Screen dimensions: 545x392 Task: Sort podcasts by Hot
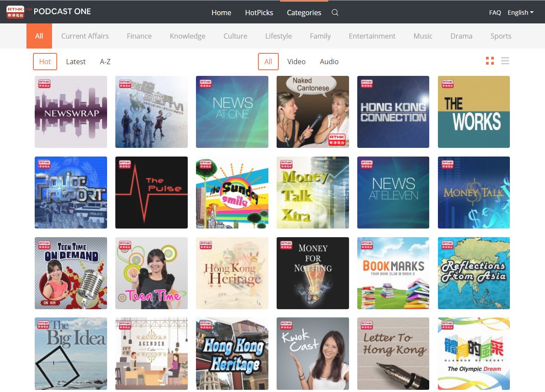pos(45,62)
